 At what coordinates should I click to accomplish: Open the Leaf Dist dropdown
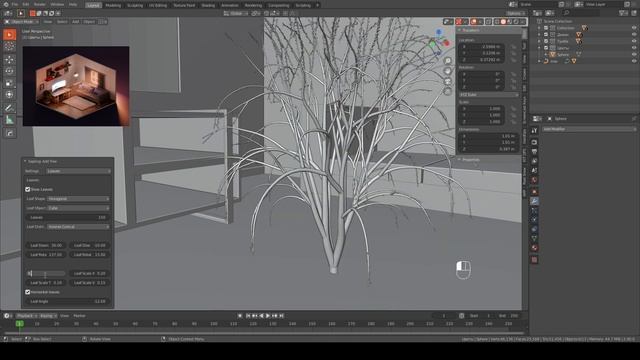click(78, 227)
